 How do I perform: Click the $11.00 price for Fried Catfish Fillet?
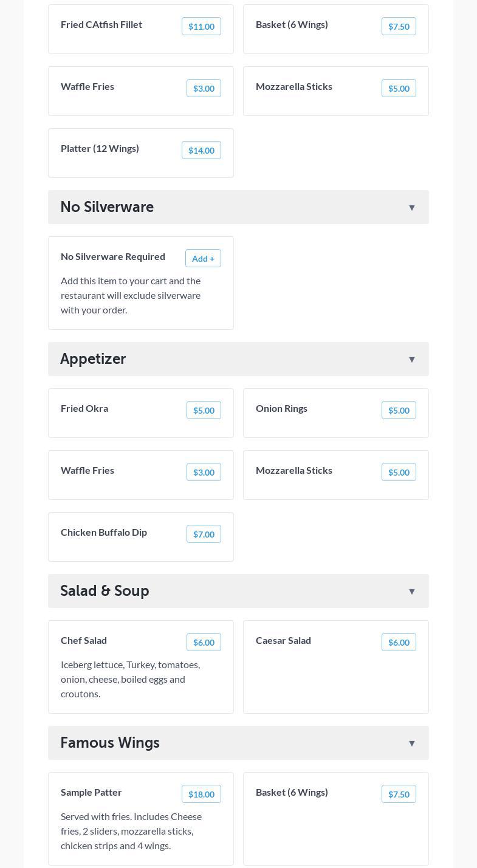[201, 26]
